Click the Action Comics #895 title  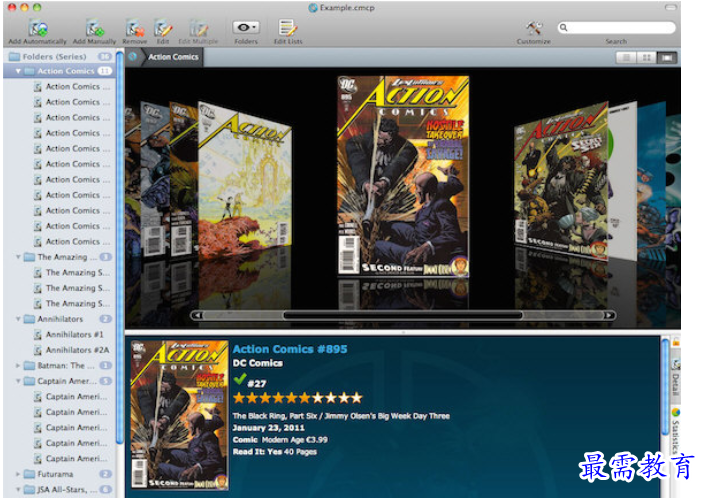click(290, 349)
